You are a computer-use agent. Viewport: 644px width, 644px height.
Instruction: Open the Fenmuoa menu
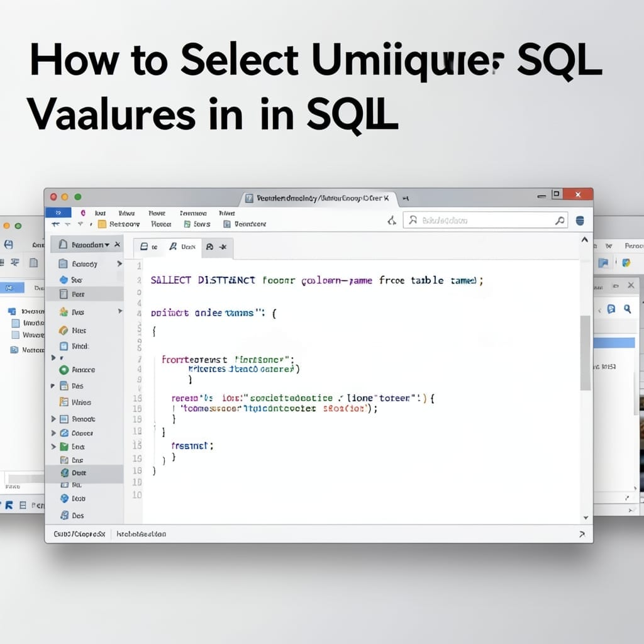point(193,213)
